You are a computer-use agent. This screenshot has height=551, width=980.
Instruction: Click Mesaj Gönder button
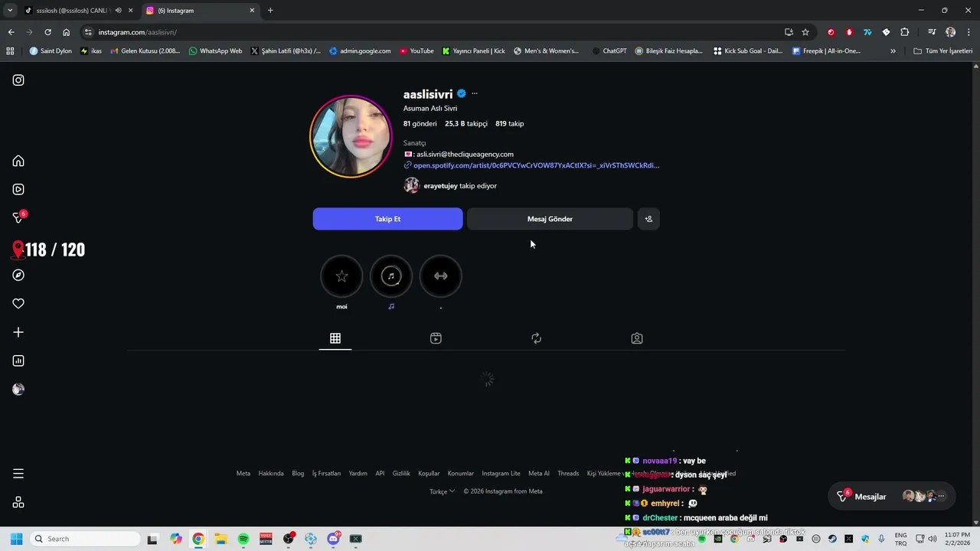(x=550, y=219)
